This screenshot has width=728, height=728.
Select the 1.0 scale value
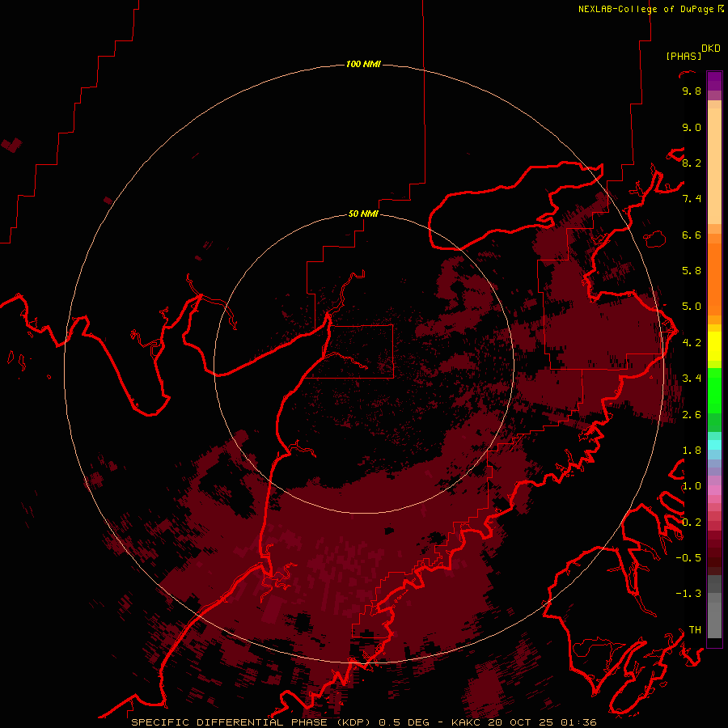[692, 486]
